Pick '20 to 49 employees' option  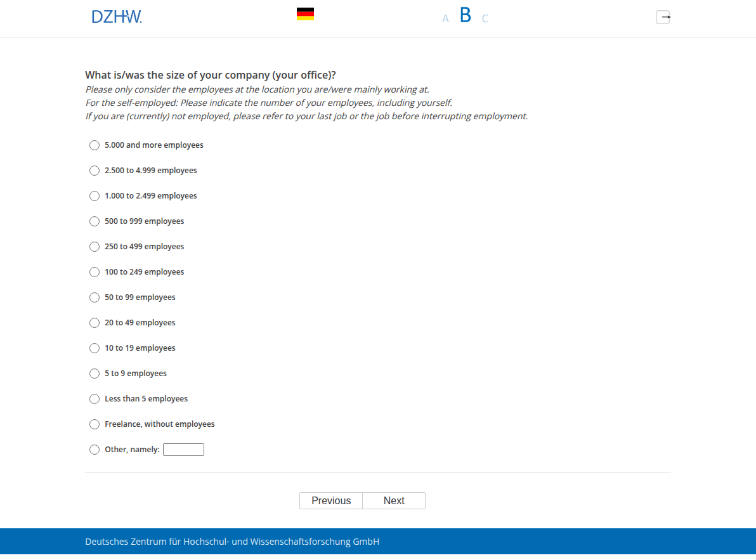click(94, 323)
